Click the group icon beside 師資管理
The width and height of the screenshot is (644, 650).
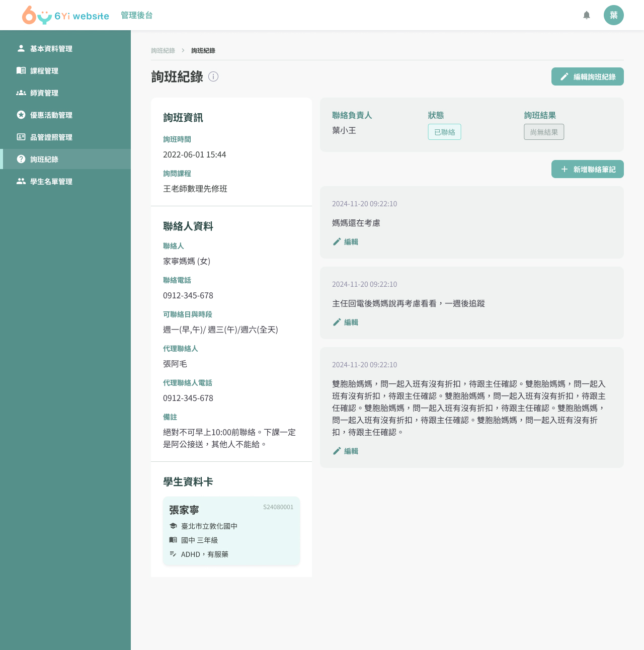21,93
